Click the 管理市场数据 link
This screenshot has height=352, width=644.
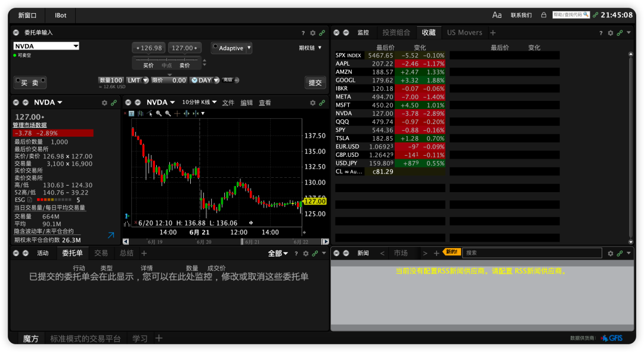tap(30, 125)
